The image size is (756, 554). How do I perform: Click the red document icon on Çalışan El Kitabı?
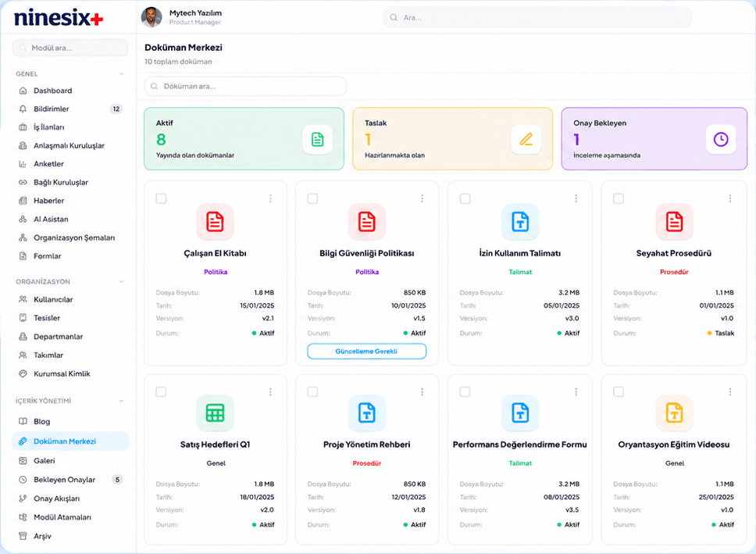point(215,221)
